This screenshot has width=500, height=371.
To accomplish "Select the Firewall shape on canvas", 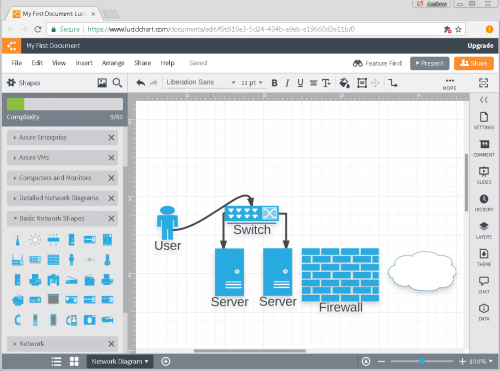I will [x=340, y=275].
